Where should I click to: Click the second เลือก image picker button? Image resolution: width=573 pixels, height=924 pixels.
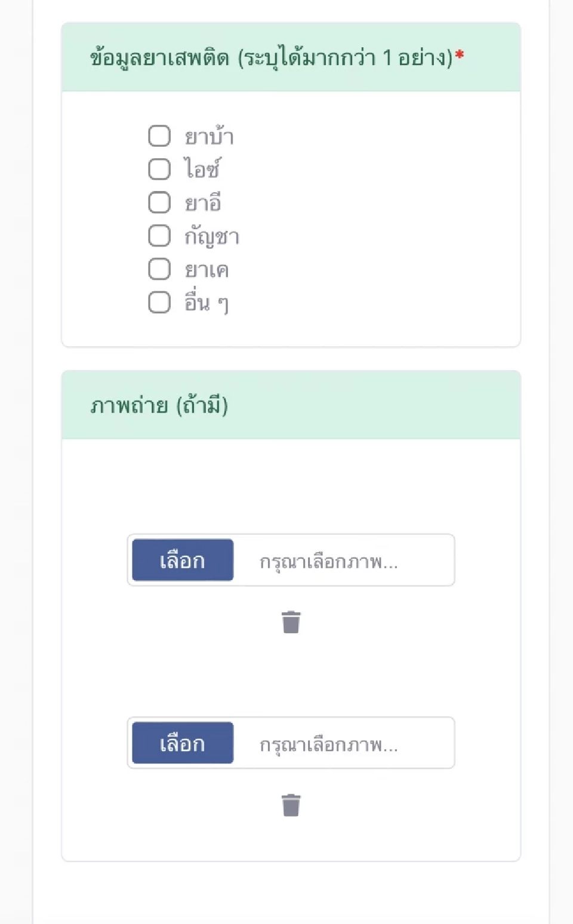point(181,743)
